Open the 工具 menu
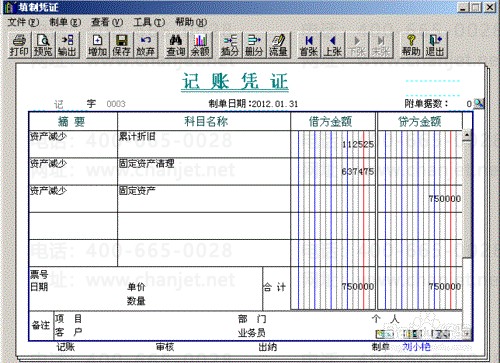The width and height of the screenshot is (500, 363). pos(149,22)
